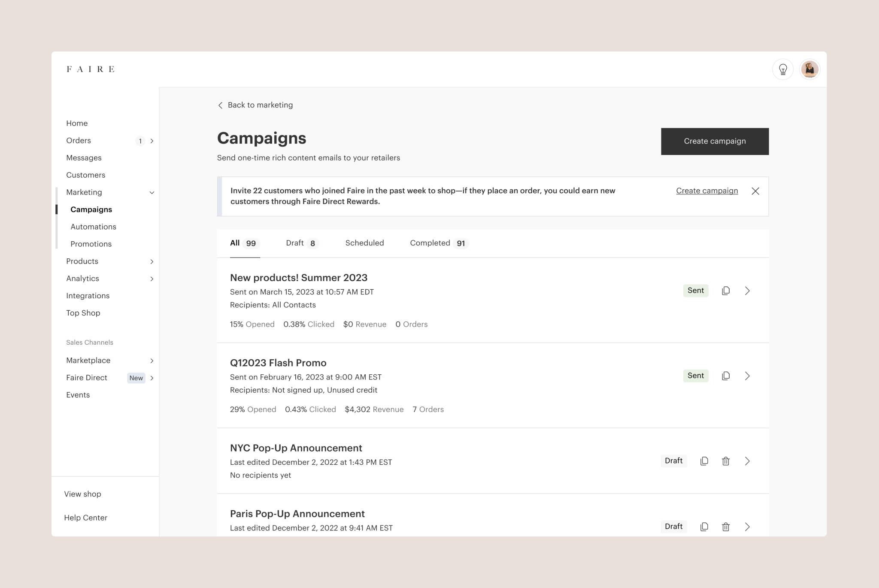The width and height of the screenshot is (879, 588).
Task: Select the Scheduled tab
Action: coord(364,243)
